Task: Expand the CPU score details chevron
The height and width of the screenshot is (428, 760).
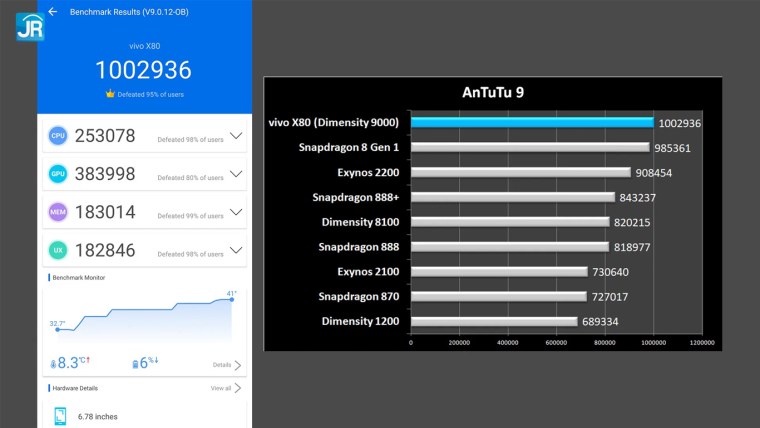Action: [x=236, y=136]
